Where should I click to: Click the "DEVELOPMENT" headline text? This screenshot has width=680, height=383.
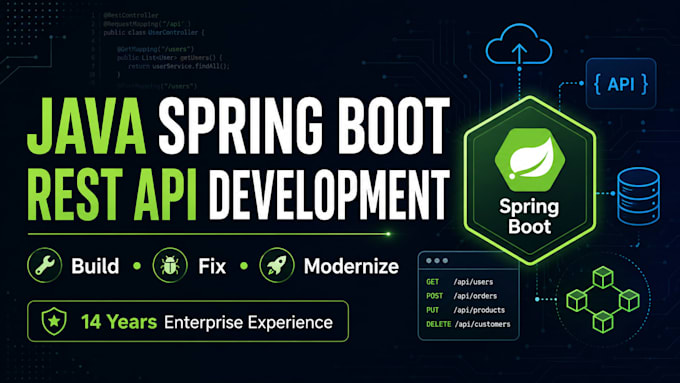click(x=330, y=195)
